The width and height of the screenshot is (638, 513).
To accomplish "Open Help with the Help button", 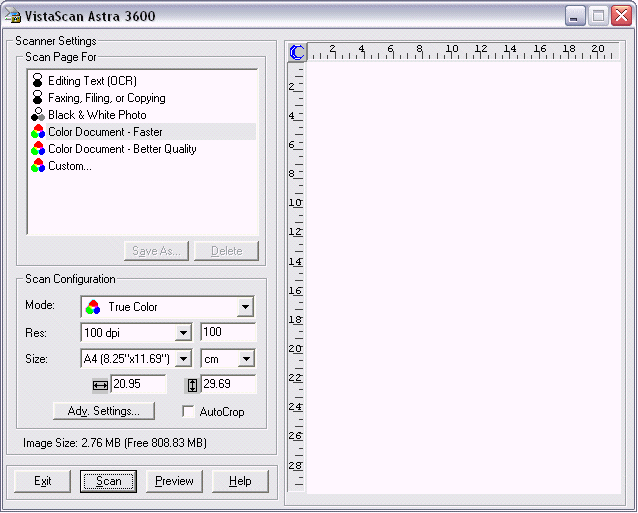I will coord(240,481).
